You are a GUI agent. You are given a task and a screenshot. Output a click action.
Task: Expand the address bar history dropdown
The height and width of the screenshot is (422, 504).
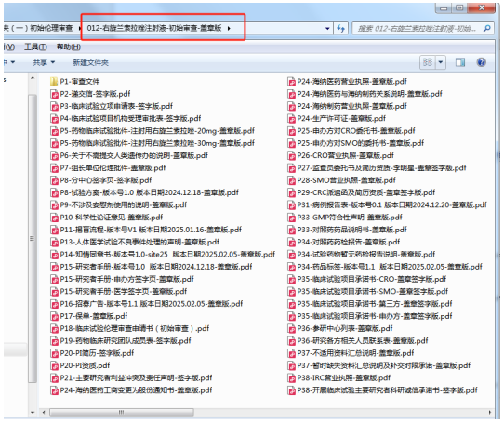coord(327,29)
